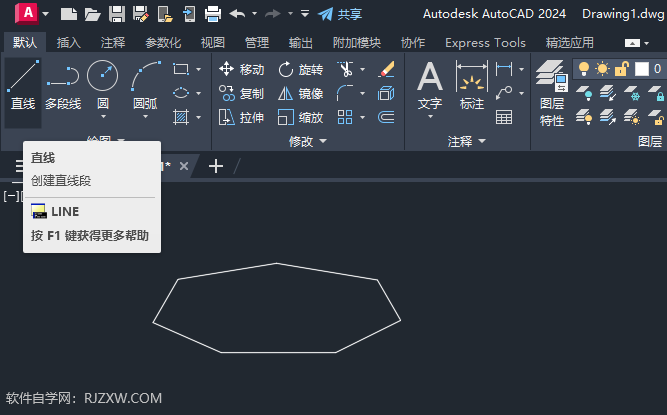Expand the 圆弧 arc options arrow
The width and height of the screenshot is (667, 415).
145,117
